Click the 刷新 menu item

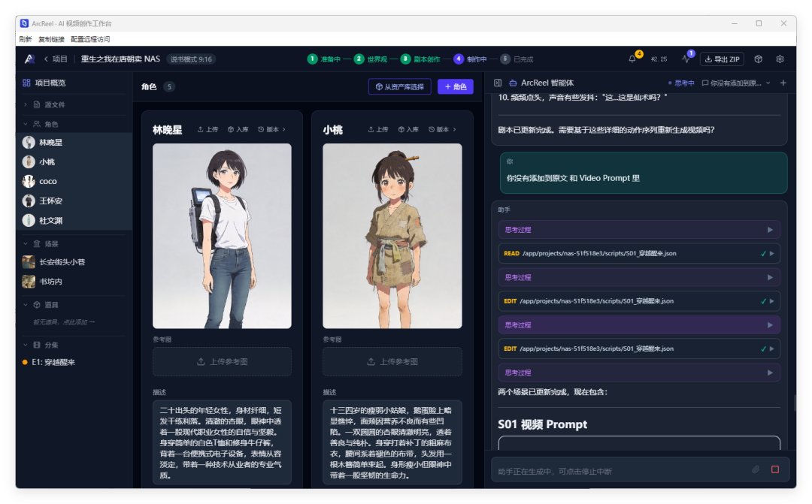click(25, 39)
